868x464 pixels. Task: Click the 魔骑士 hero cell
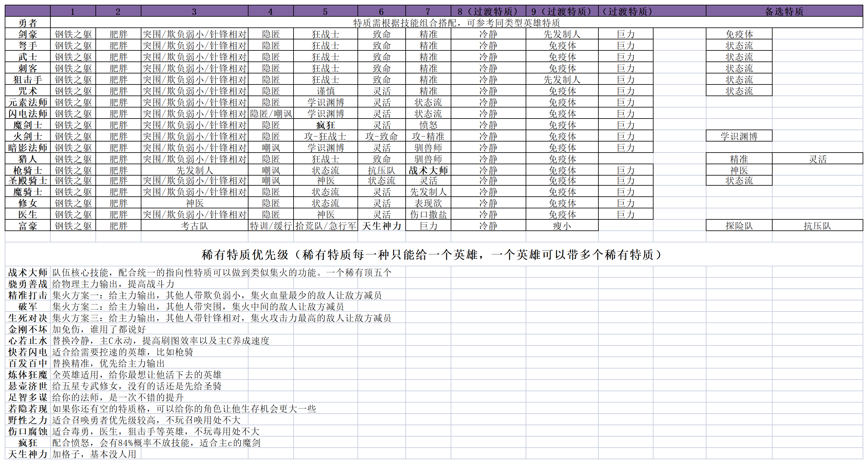(28, 192)
